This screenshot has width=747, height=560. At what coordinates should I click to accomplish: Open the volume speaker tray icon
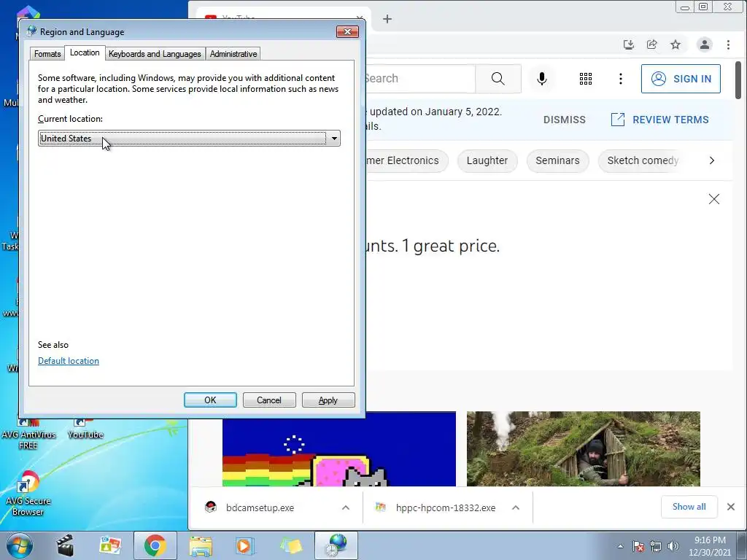(x=673, y=546)
